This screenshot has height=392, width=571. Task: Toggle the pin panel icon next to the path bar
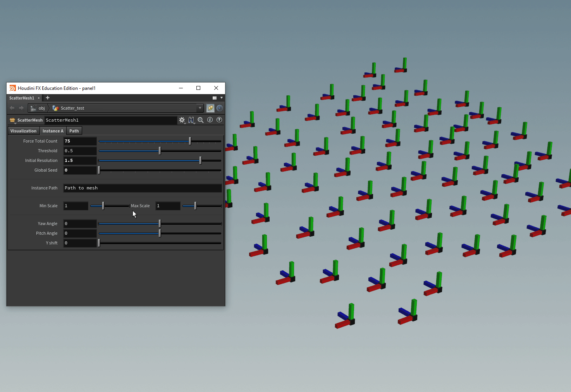(210, 108)
